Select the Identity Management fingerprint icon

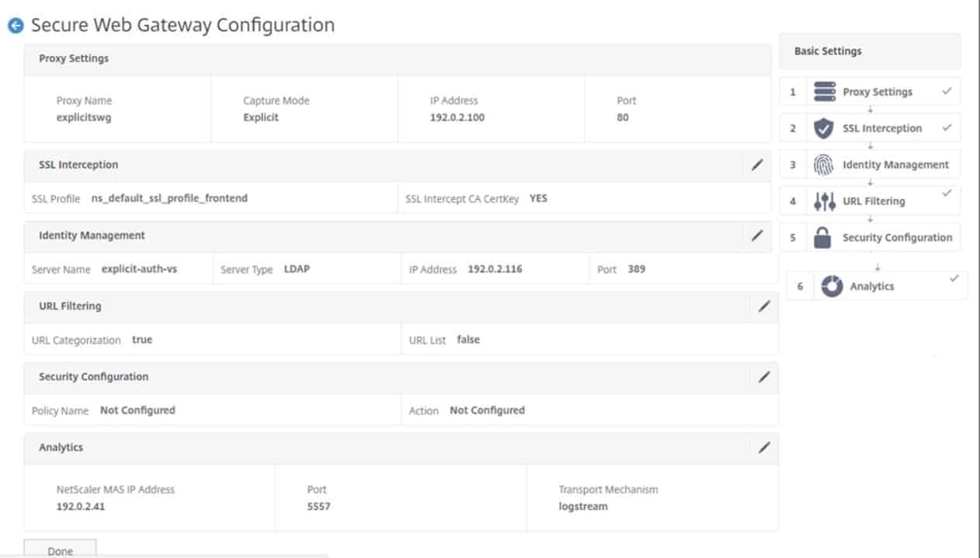coord(823,164)
